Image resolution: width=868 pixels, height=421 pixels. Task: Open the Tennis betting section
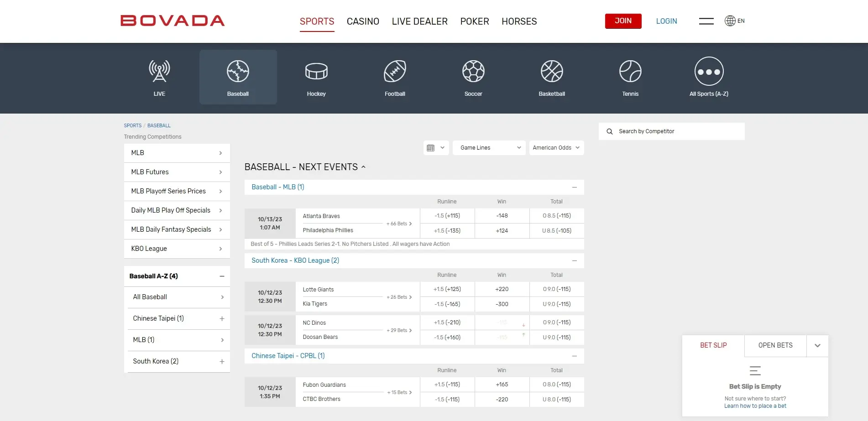point(630,77)
